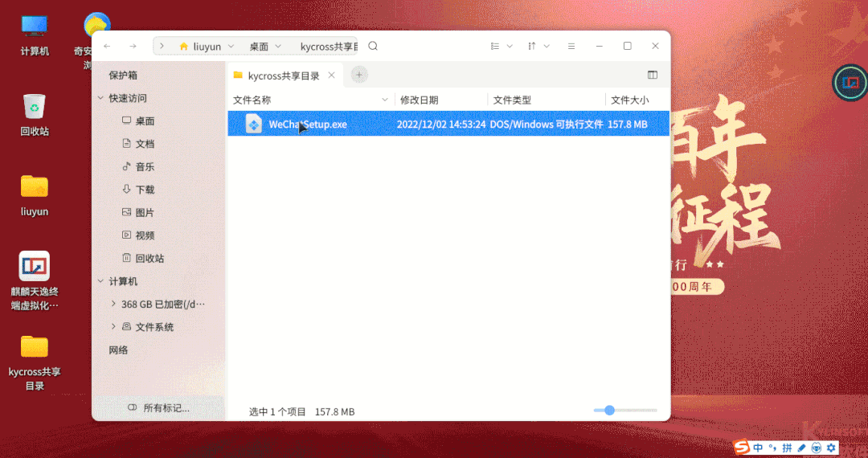The height and width of the screenshot is (458, 868).
Task: Expand the 368 GB 已加密 drive
Action: coord(113,304)
